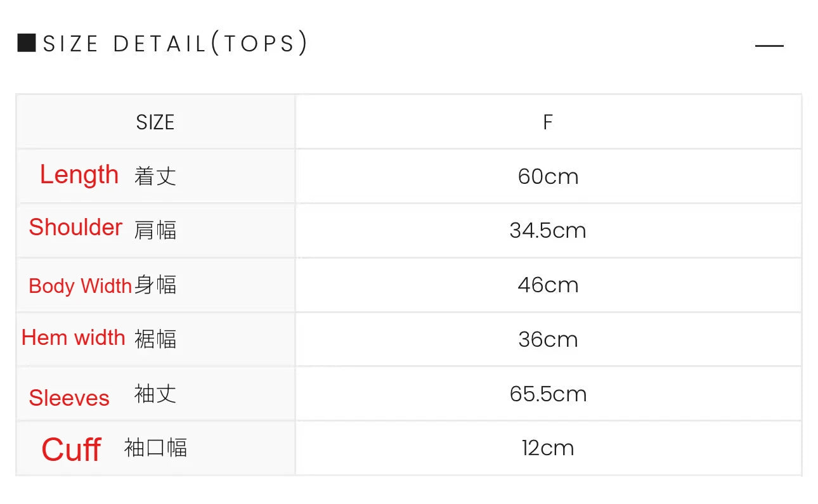The height and width of the screenshot is (504, 818).
Task: Click the 46cm body width value
Action: click(548, 285)
